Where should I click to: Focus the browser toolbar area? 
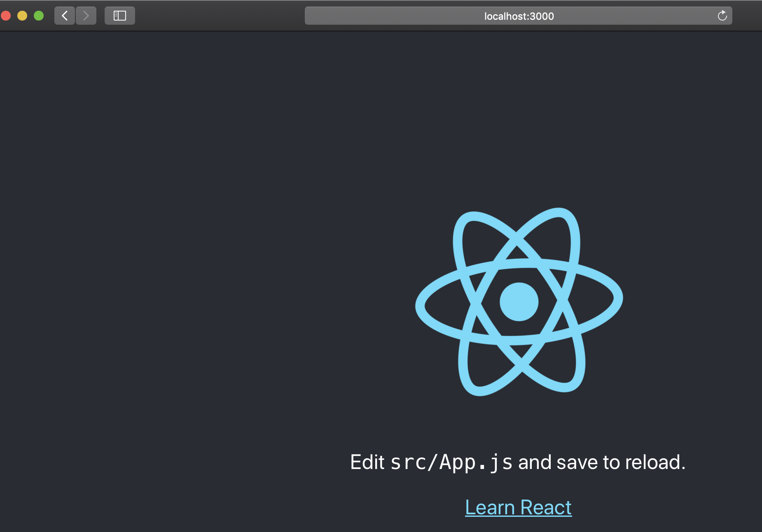coord(247,15)
